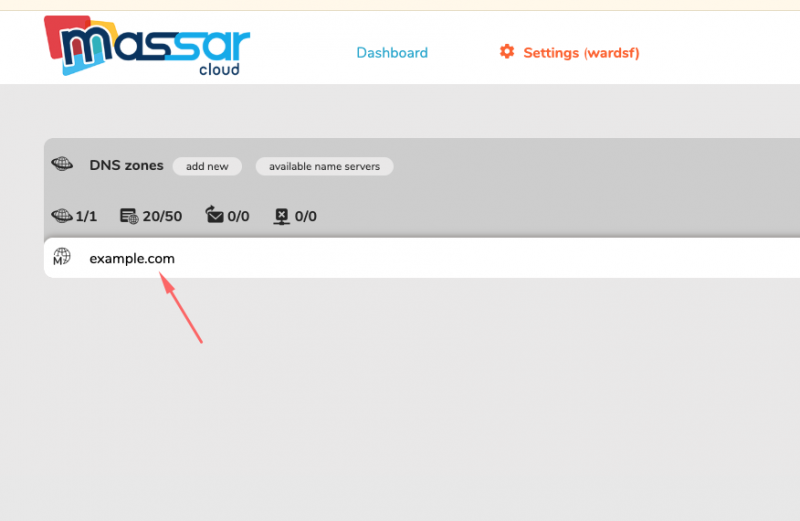Viewport: 800px width, 521px height.
Task: Click the example.com zone type icon
Action: pos(62,257)
